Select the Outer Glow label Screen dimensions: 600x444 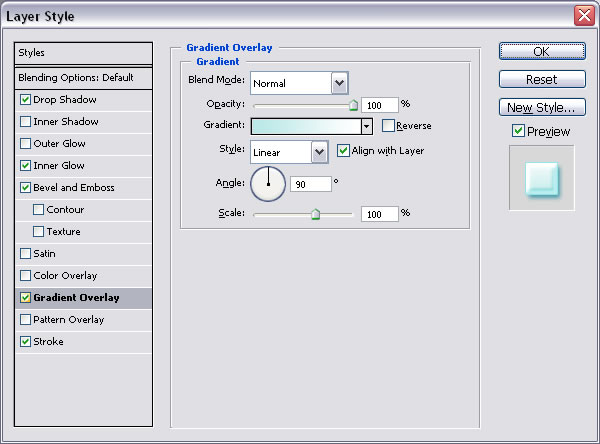(x=60, y=144)
